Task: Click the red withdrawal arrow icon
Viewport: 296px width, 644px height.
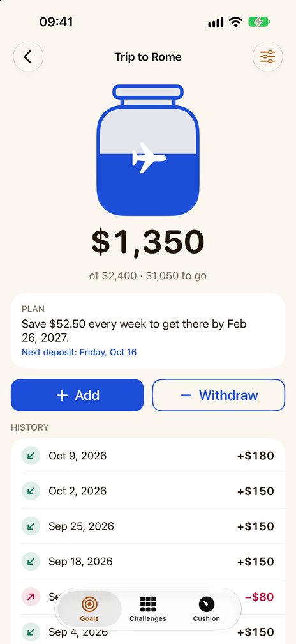Action: 31,597
